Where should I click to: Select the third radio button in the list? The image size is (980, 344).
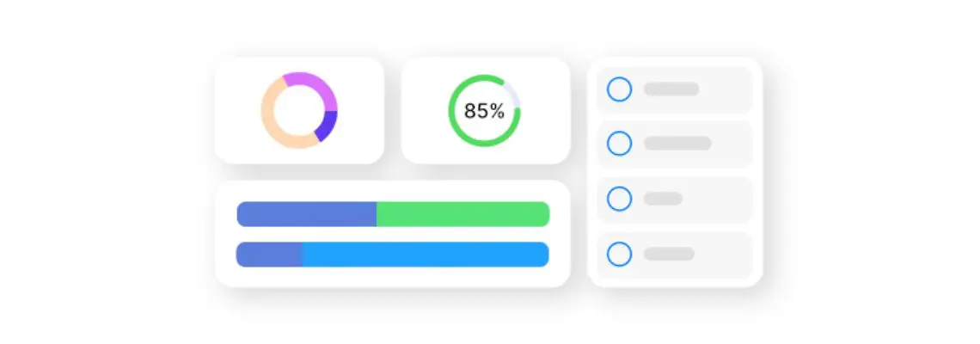coord(619,199)
